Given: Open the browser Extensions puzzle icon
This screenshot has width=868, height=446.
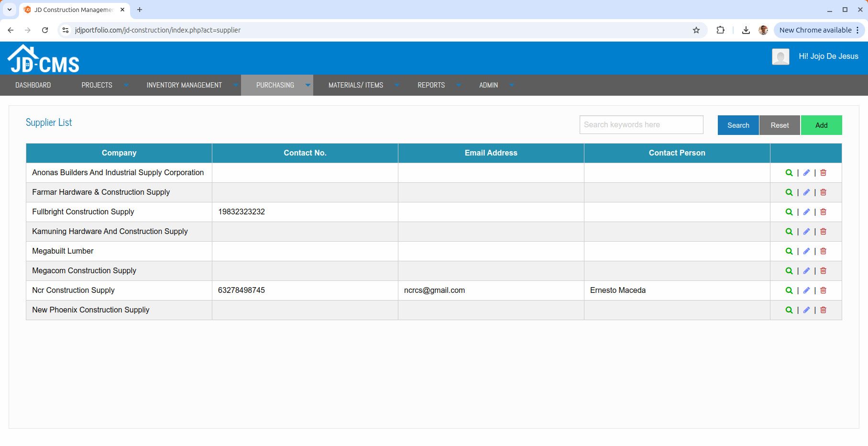Looking at the screenshot, I should click(x=720, y=30).
